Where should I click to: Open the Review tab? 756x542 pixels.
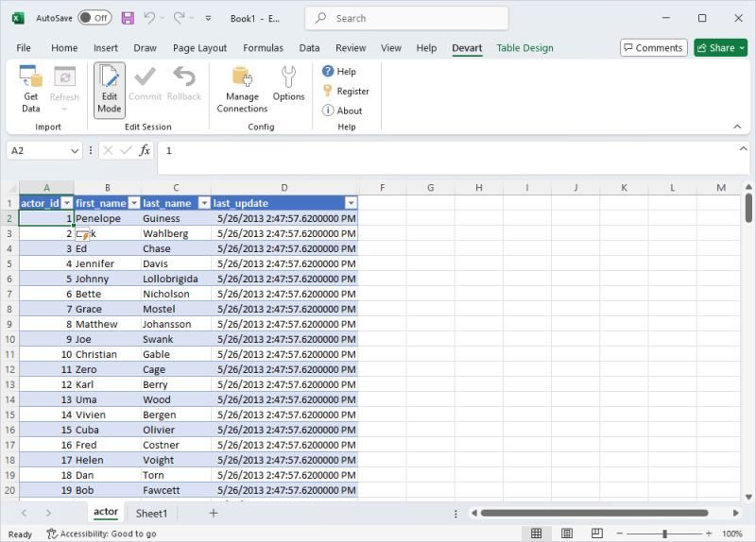point(351,48)
